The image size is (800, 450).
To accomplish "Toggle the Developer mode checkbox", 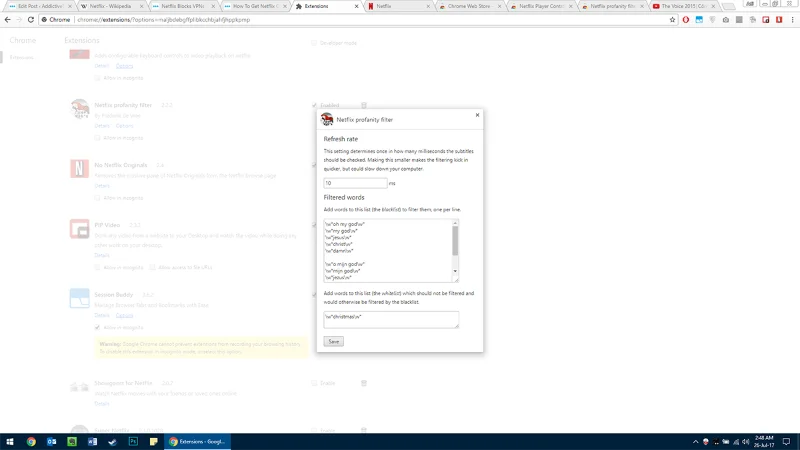I will tap(314, 43).
